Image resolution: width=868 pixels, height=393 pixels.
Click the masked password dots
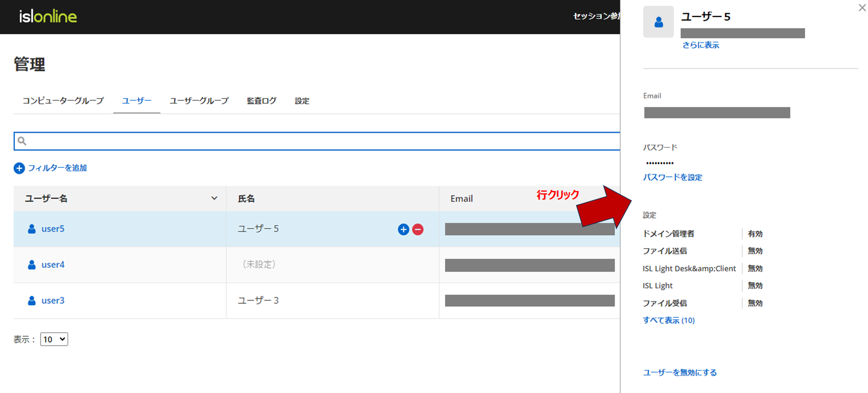[660, 163]
